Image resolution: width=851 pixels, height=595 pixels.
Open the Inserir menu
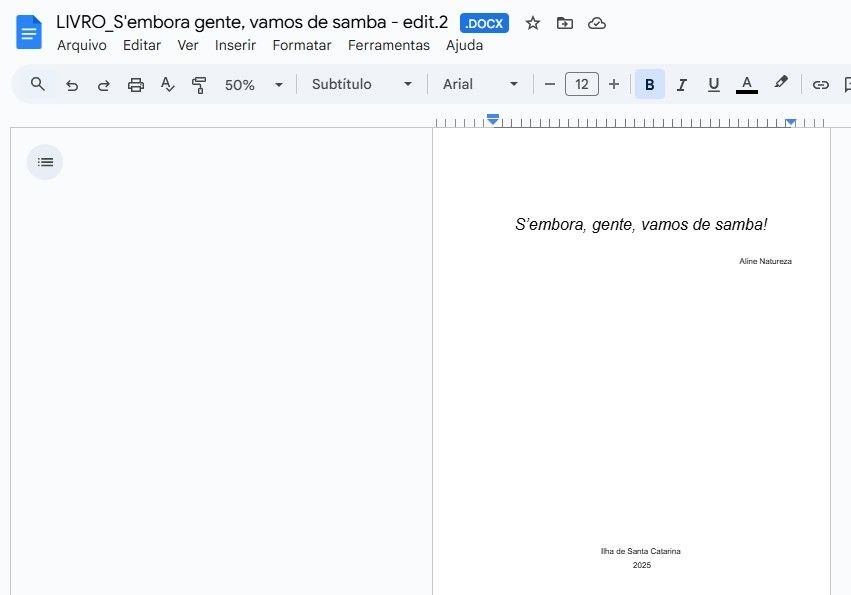[x=235, y=45]
